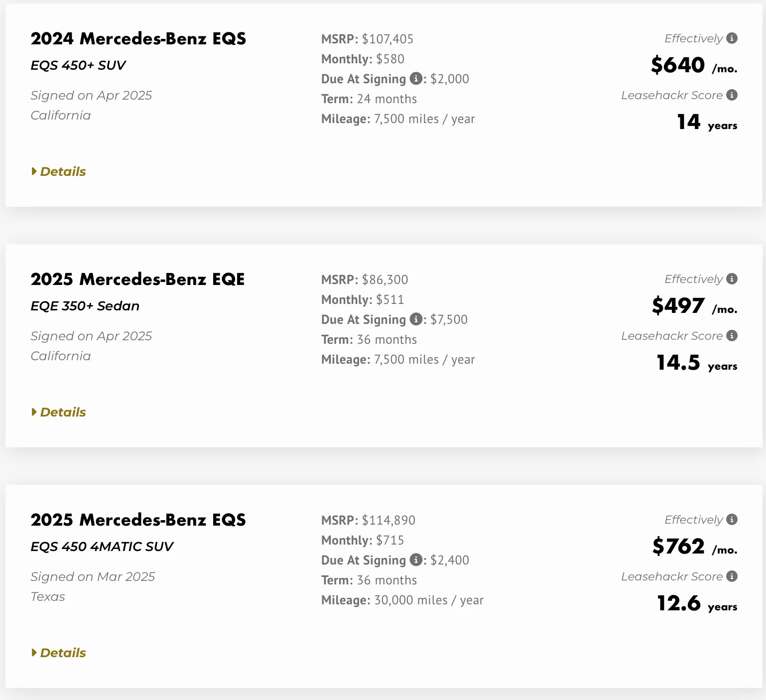Click Leasehackr Score info icon on 2024 EQS card

732,95
